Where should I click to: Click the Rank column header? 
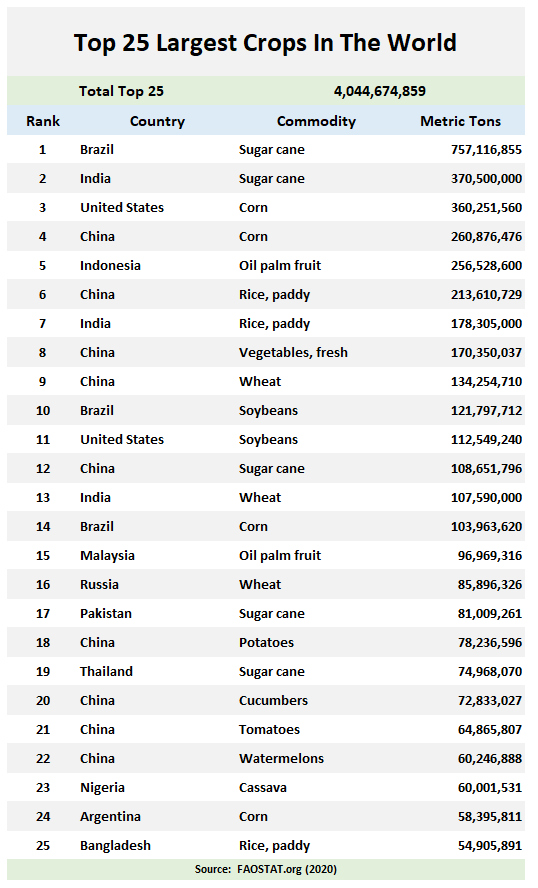(x=42, y=121)
